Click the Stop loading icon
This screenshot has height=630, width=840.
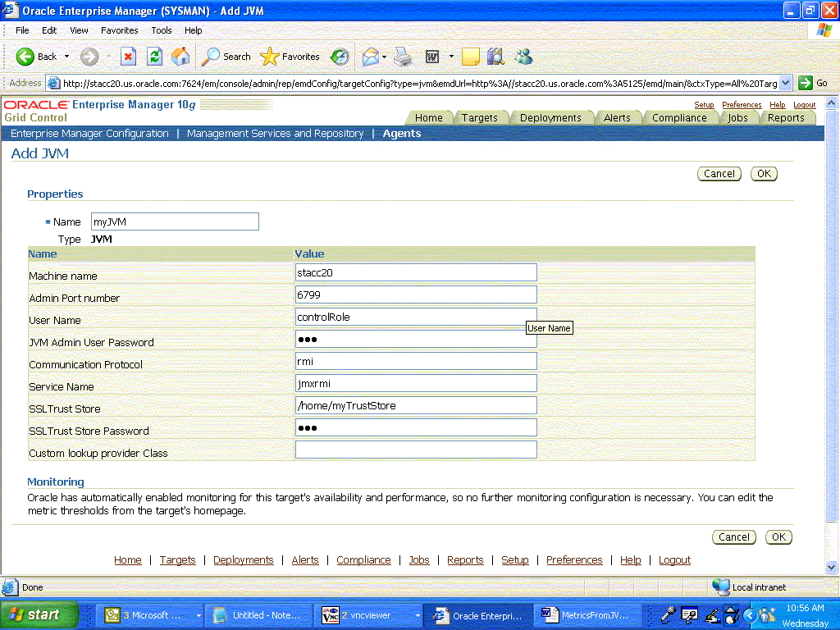[x=129, y=57]
